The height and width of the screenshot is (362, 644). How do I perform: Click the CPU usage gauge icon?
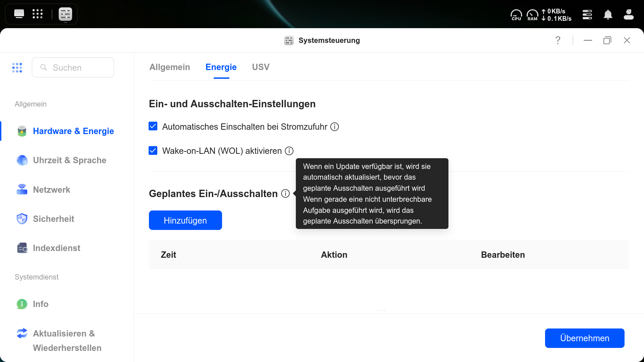pos(516,15)
